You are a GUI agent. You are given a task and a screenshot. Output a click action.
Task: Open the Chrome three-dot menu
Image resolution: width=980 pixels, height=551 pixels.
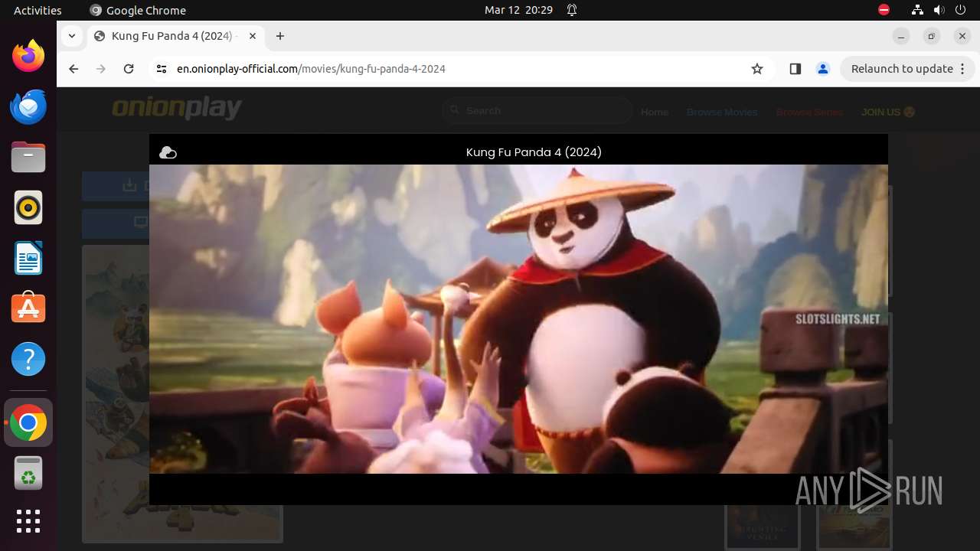[963, 69]
